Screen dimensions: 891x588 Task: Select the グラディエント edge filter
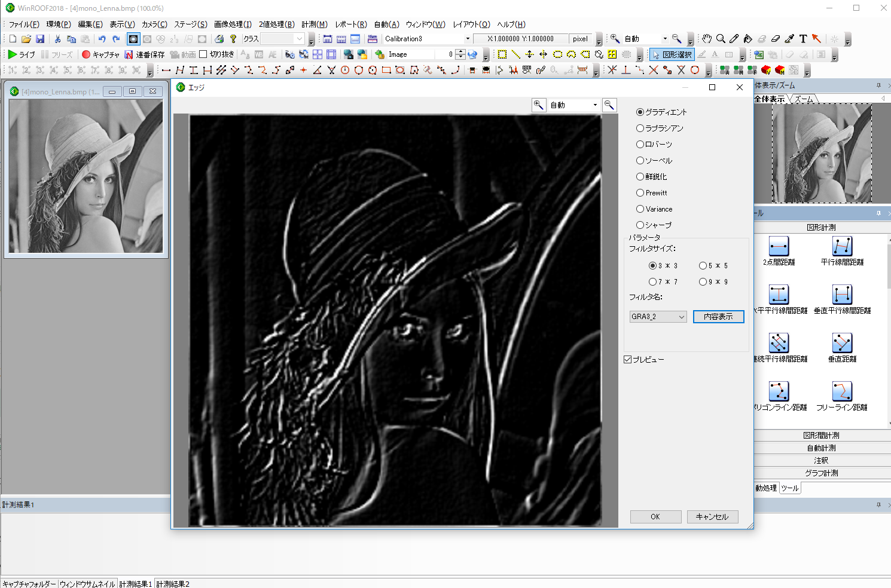pos(661,112)
